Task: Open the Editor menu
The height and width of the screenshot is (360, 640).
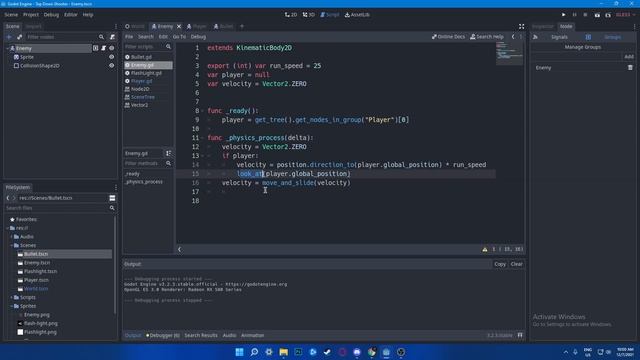Action: coord(71,15)
